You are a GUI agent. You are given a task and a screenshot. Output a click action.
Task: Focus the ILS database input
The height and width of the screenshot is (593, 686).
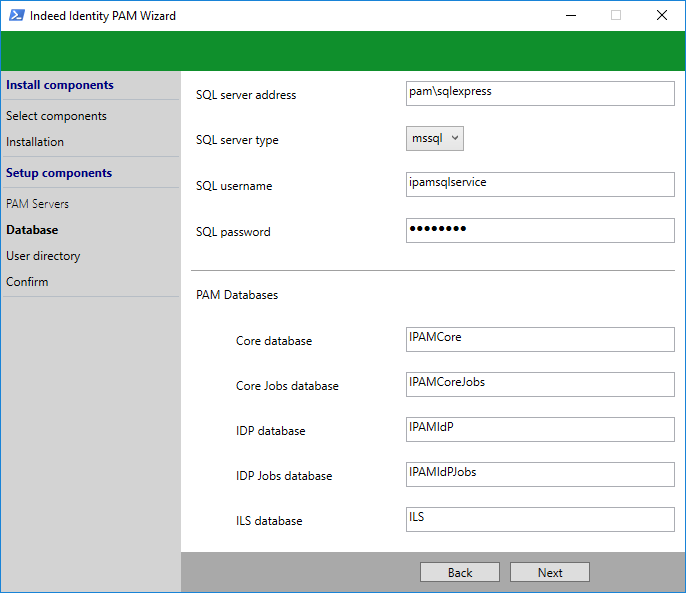[540, 520]
